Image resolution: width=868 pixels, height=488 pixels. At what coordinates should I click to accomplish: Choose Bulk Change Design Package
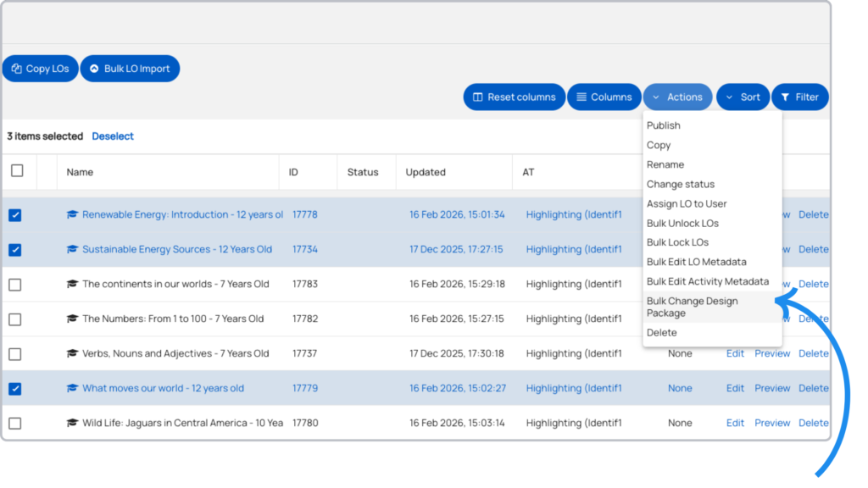click(x=692, y=307)
